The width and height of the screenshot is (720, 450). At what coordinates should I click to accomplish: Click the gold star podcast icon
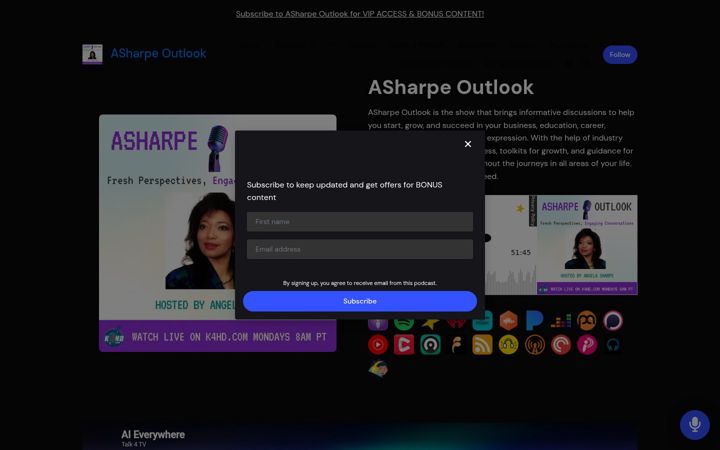tap(430, 324)
